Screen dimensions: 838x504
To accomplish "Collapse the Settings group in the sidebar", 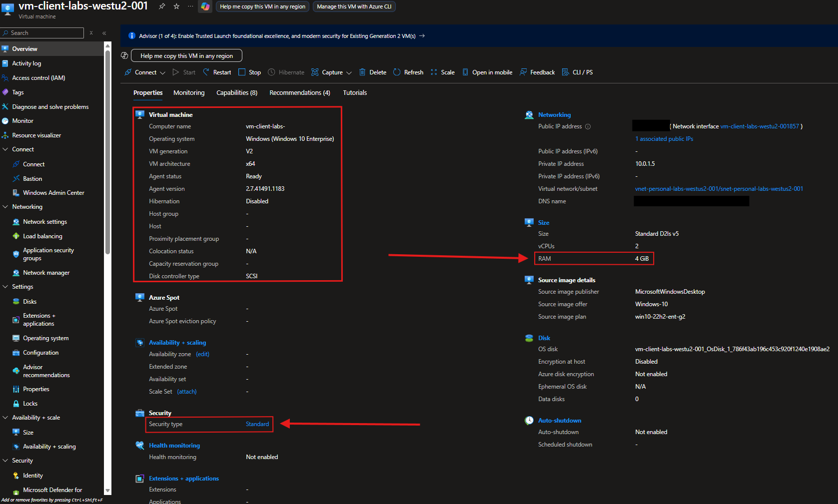I will (5, 287).
